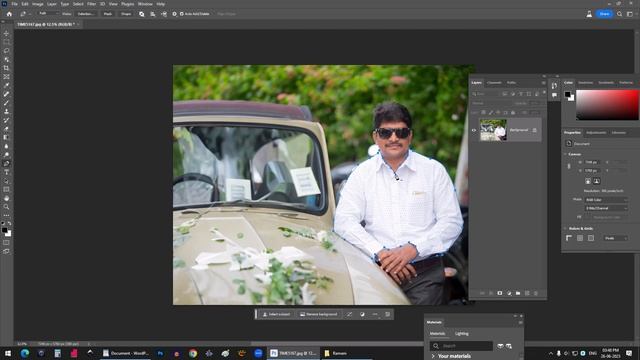
Task: Toggle Auto Add/Delete checkbox
Action: [x=182, y=14]
